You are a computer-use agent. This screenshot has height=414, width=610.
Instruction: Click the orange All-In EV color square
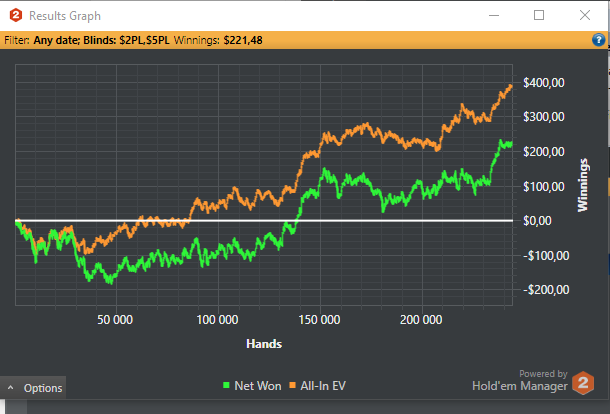(293, 385)
